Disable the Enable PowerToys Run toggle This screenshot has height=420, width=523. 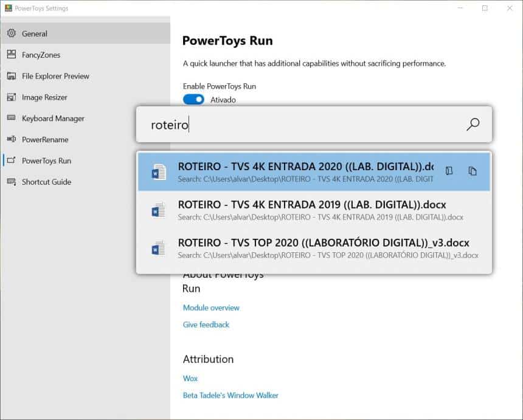pos(193,100)
